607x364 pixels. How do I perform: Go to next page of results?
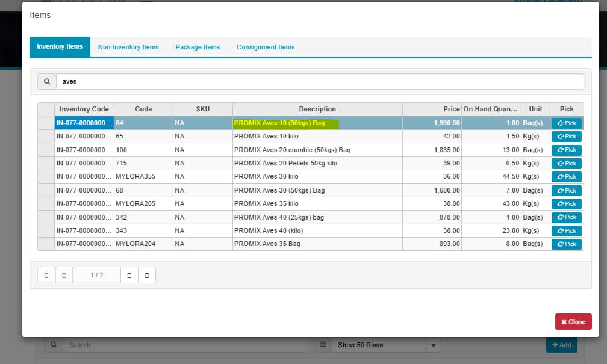(129, 276)
